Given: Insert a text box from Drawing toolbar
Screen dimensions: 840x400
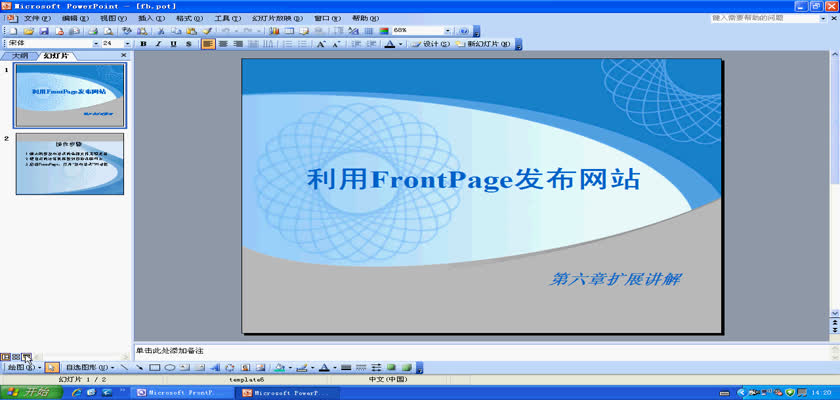Looking at the screenshot, I should click(184, 368).
